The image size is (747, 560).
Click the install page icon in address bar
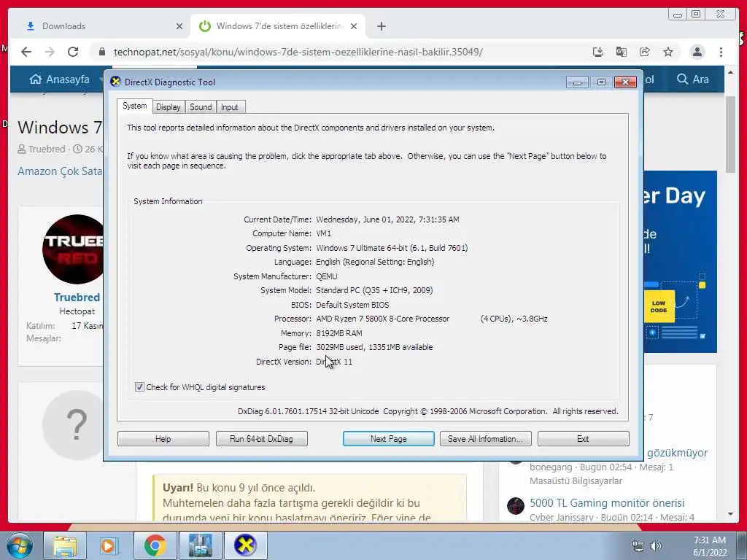[598, 52]
